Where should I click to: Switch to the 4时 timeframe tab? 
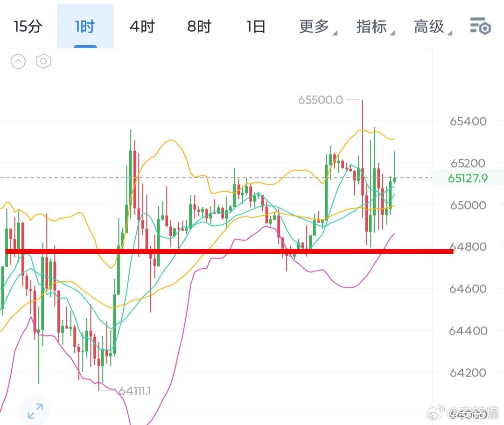(142, 26)
